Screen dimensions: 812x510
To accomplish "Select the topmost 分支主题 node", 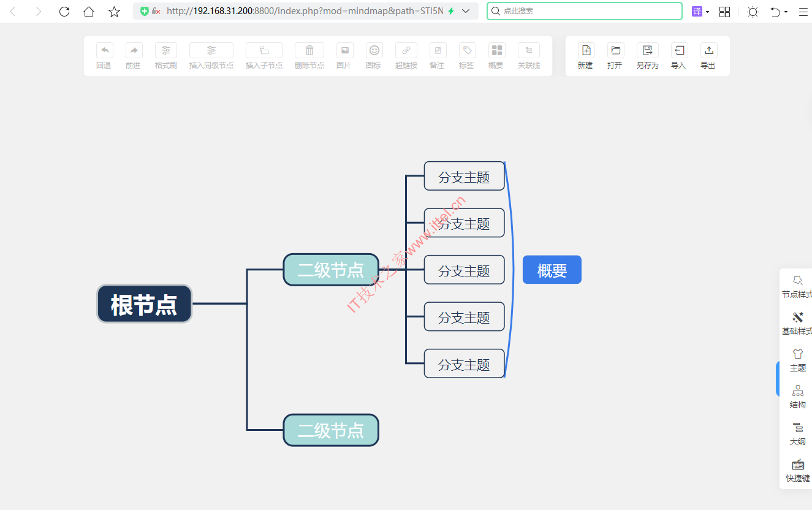I will [465, 176].
